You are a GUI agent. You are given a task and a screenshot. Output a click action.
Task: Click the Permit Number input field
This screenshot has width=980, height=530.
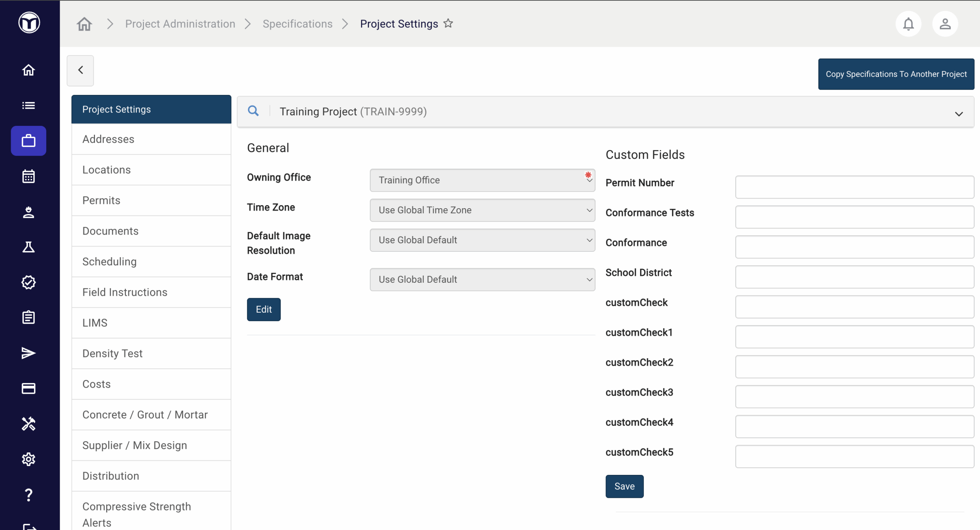tap(854, 187)
